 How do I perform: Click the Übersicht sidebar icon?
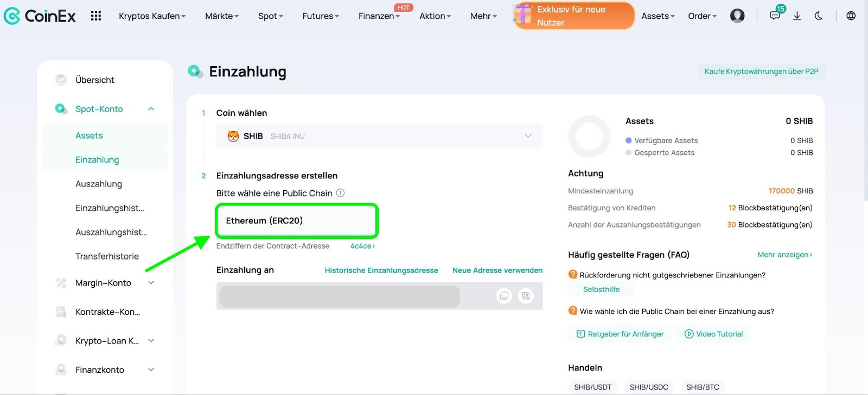[61, 80]
